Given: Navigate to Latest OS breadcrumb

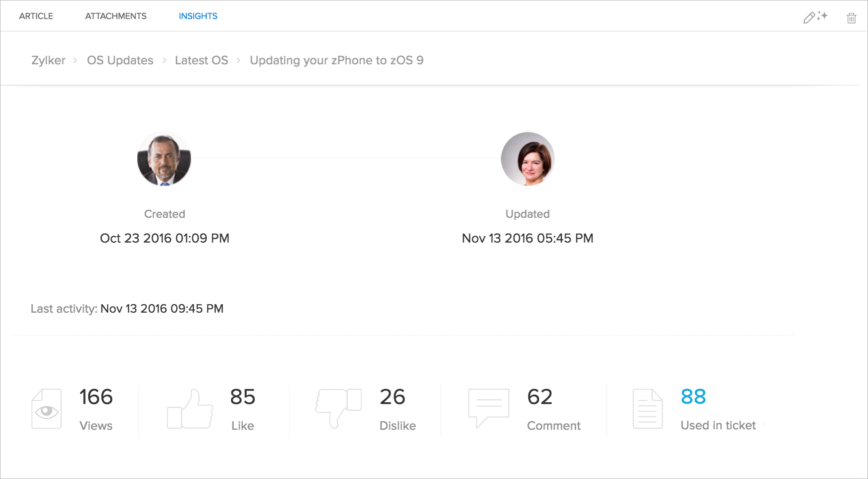Looking at the screenshot, I should click(x=202, y=60).
